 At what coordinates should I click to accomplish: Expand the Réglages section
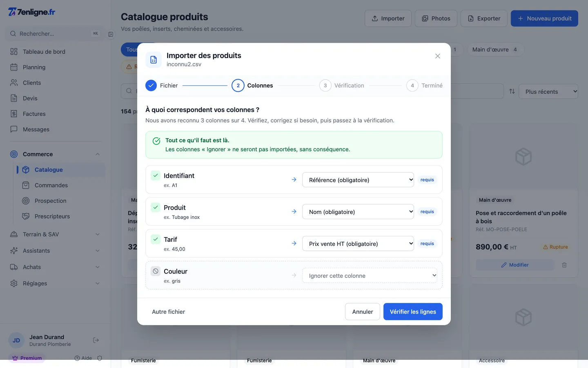point(56,283)
